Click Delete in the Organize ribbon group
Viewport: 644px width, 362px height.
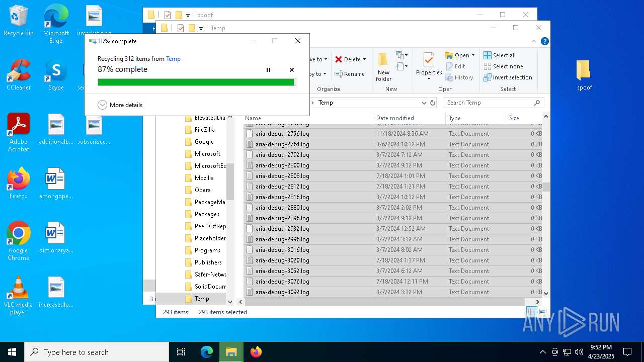348,59
